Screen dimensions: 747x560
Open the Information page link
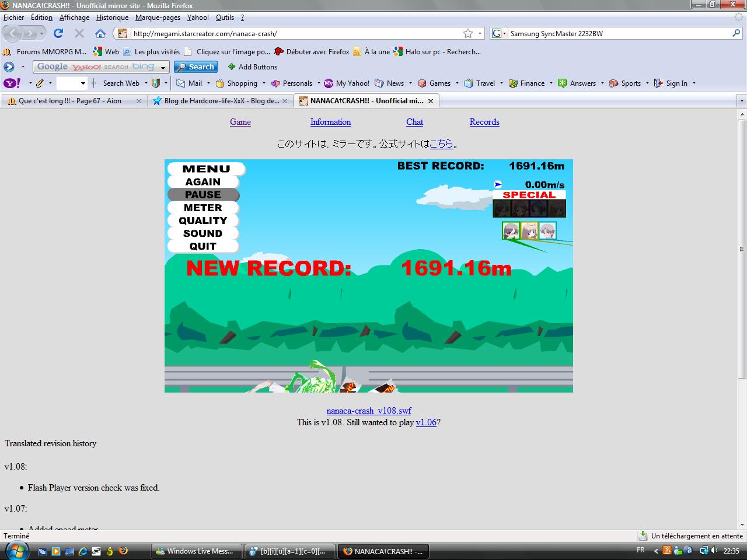click(330, 122)
